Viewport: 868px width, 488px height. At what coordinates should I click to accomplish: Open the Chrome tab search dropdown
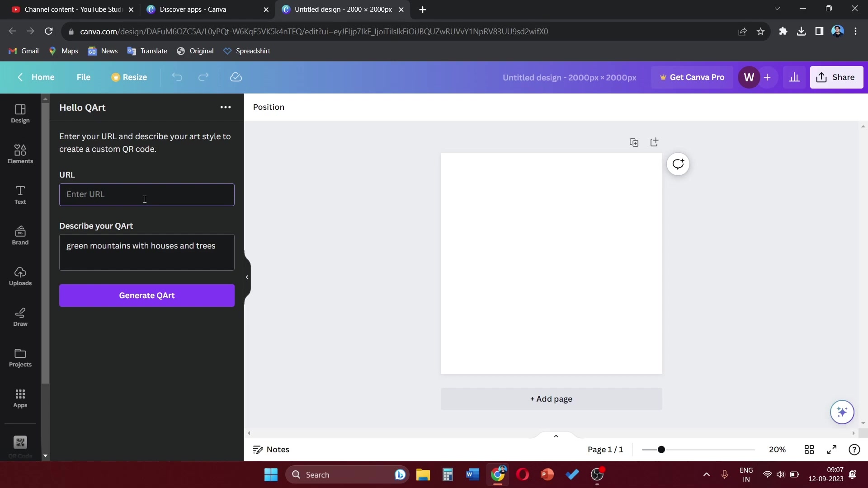coord(777,9)
